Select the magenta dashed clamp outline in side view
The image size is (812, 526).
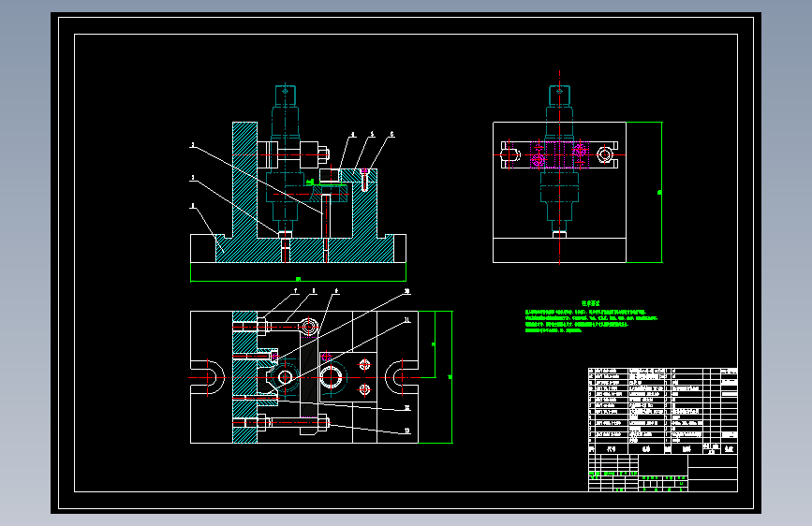pyautogui.click(x=559, y=154)
